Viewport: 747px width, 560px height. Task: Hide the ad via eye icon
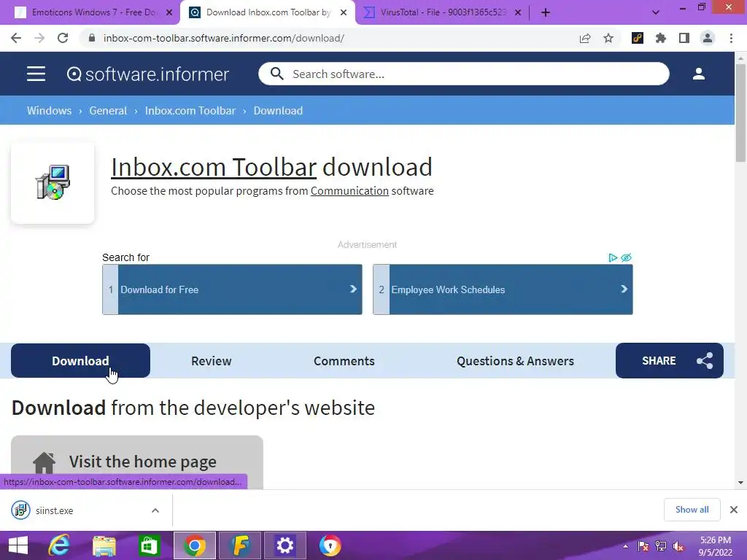tap(626, 257)
